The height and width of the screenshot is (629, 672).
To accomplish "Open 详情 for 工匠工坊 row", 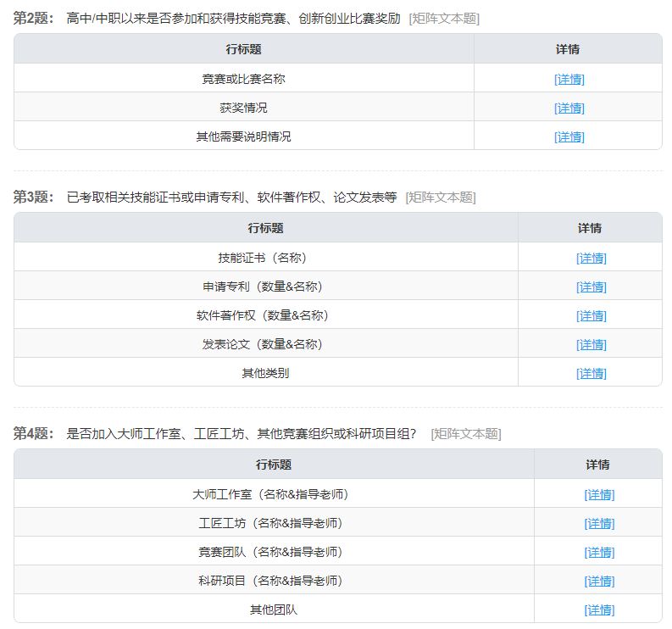I will pos(598,523).
